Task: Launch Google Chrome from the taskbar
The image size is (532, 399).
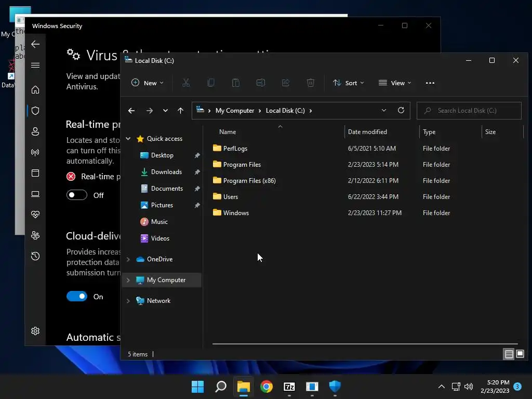Action: 267,387
